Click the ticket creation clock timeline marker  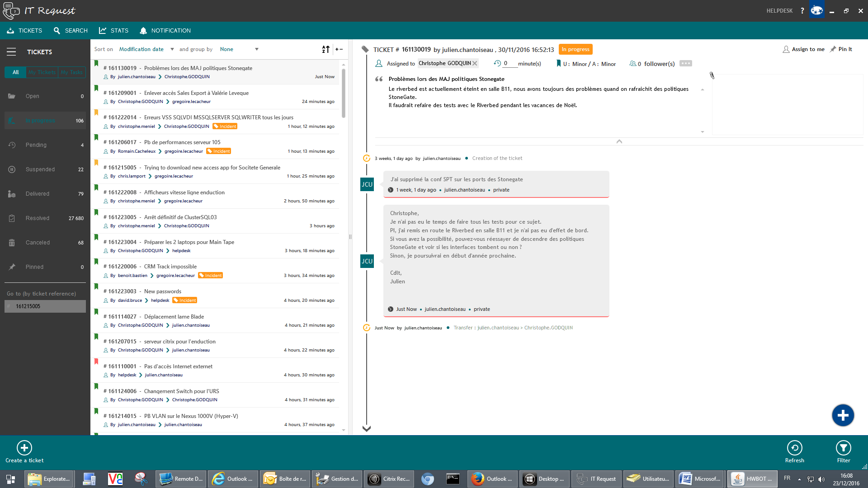click(367, 158)
